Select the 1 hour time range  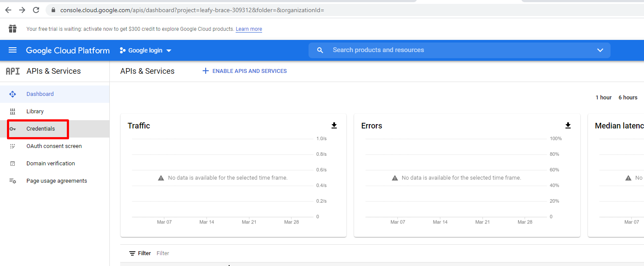pos(604,98)
